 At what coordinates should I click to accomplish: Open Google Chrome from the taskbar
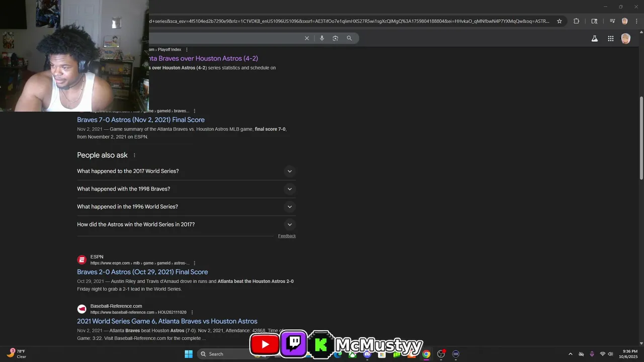click(426, 354)
